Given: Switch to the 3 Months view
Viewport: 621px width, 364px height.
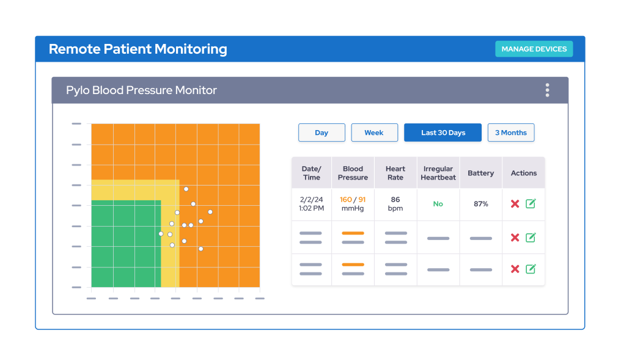Looking at the screenshot, I should pyautogui.click(x=511, y=133).
